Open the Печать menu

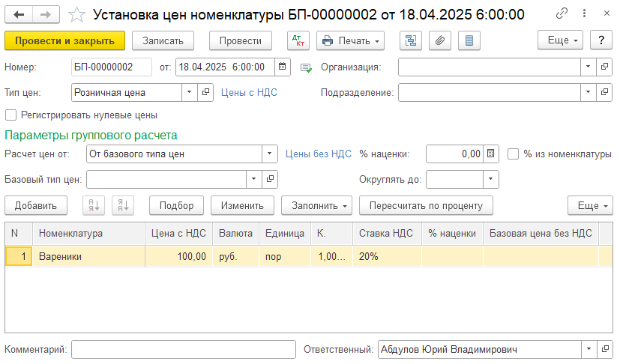click(x=350, y=40)
